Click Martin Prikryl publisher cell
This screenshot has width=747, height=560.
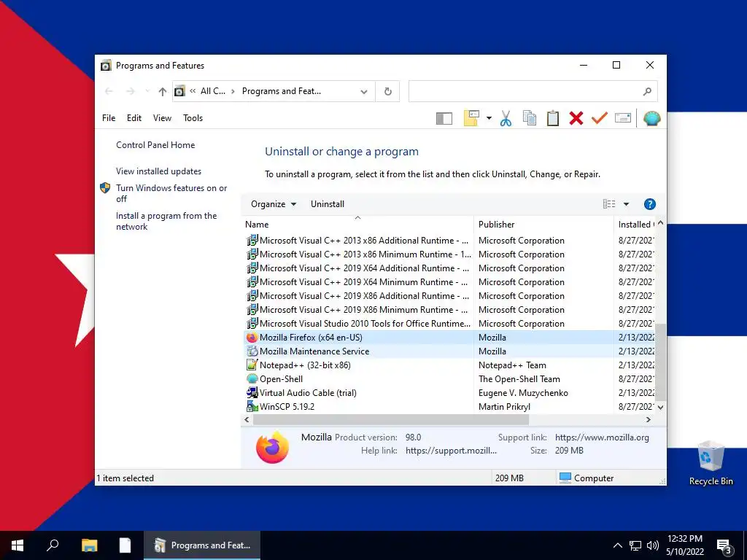coord(504,407)
